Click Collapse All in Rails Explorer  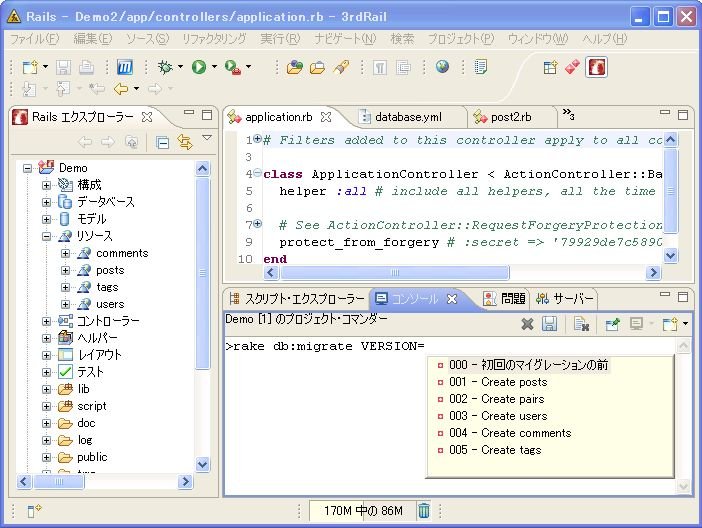162,142
